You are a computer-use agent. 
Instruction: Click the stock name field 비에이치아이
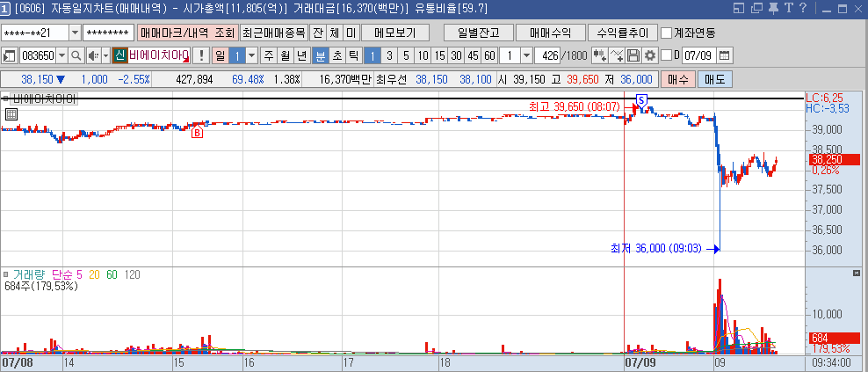159,55
